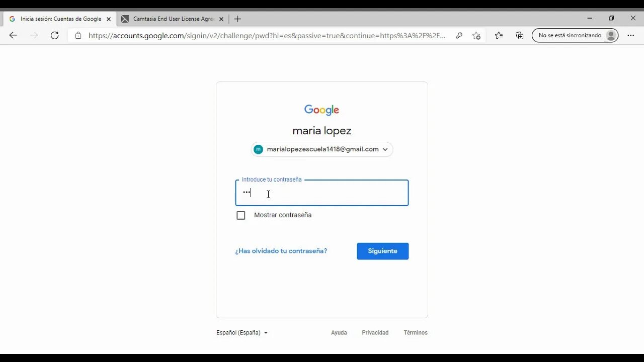The height and width of the screenshot is (362, 644).
Task: View site info via the padlock icon
Action: 78,35
